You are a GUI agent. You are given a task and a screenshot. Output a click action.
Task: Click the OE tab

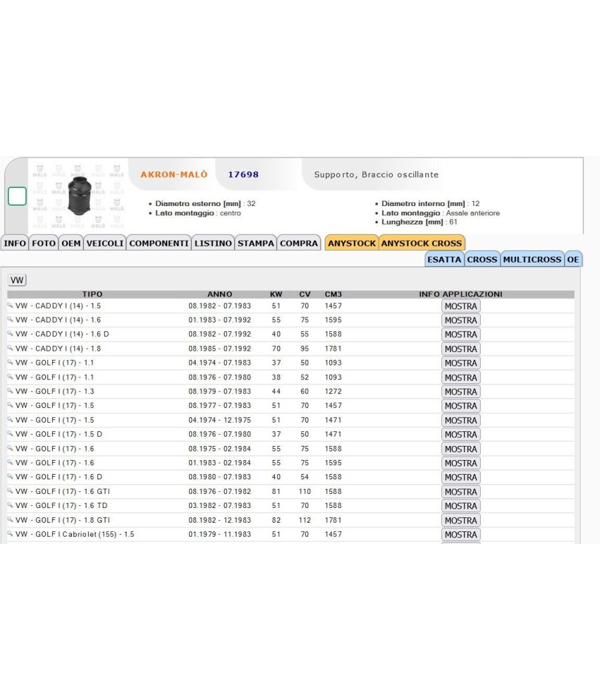[573, 259]
